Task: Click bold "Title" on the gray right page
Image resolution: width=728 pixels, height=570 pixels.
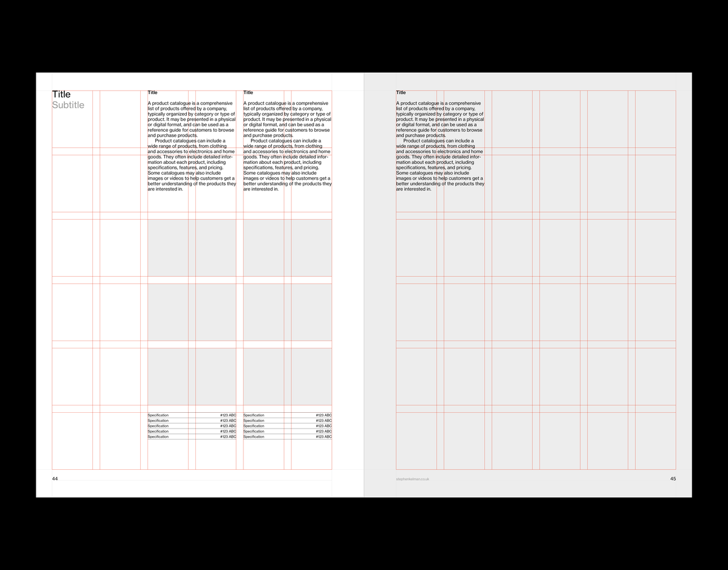Action: [x=401, y=92]
